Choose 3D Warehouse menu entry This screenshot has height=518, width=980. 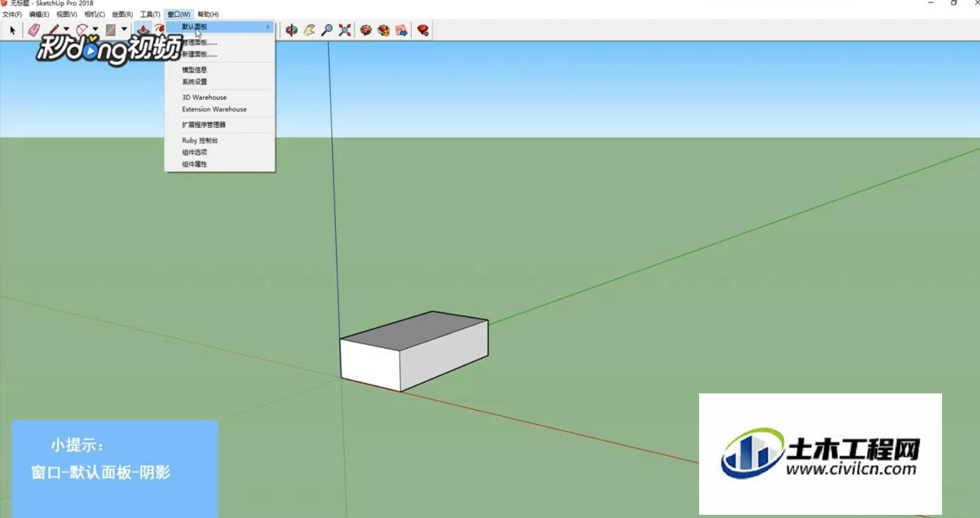(x=220, y=97)
